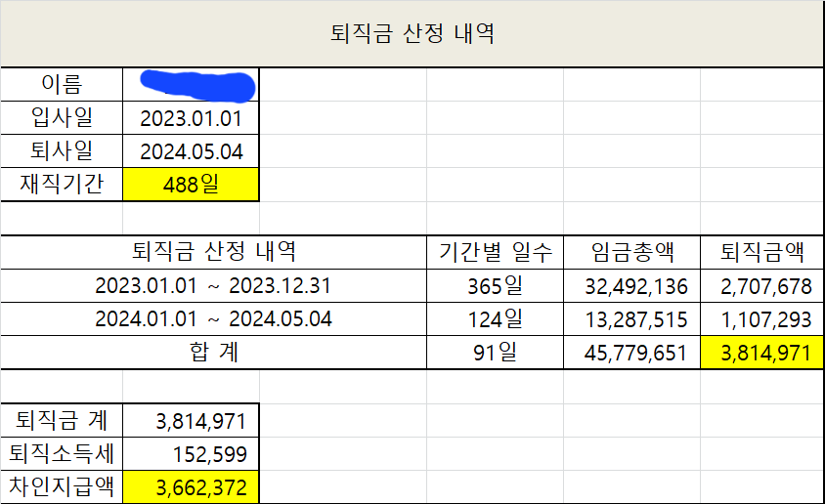This screenshot has height=504, width=825.
Task: Click the yellow 488일 재직기간 cell
Action: [192, 184]
